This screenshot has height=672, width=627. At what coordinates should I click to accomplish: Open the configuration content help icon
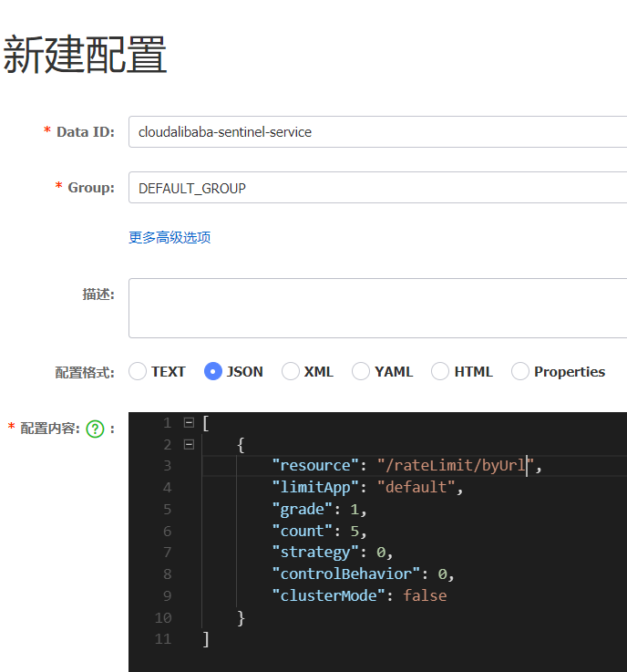coord(95,429)
